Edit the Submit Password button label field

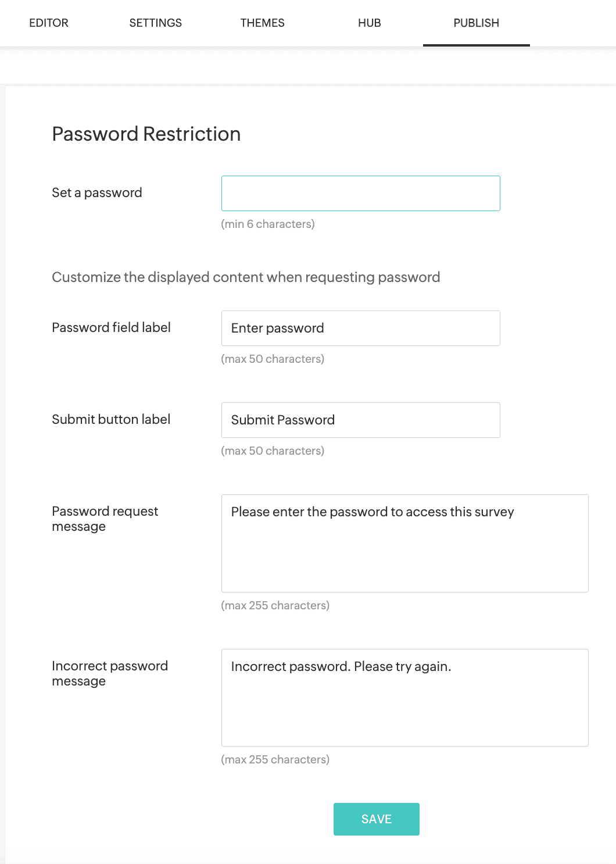[361, 420]
